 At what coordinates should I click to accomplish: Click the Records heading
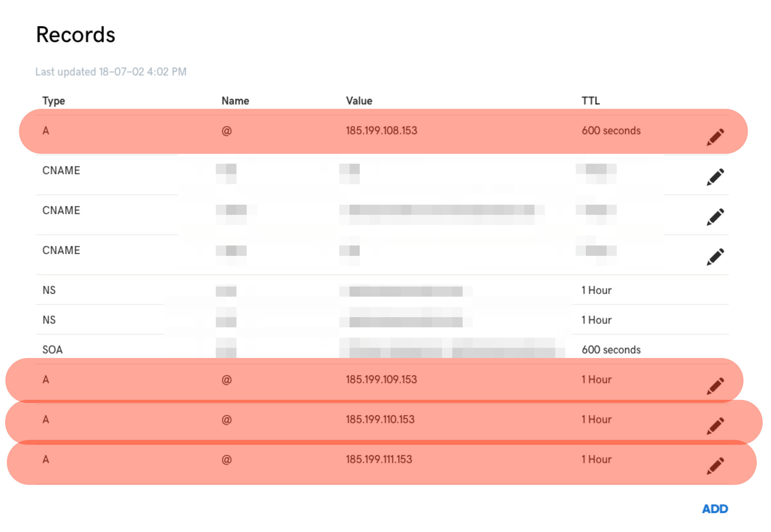point(76,35)
